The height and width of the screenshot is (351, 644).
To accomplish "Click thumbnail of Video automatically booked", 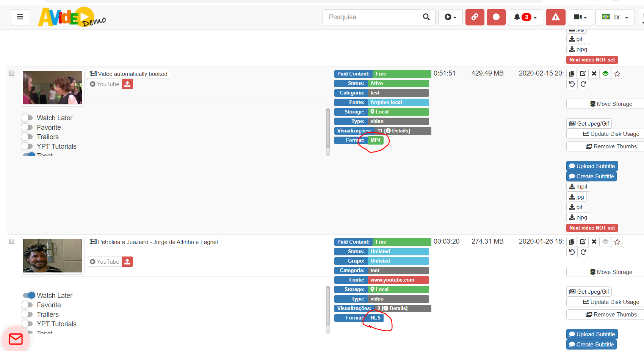I will pyautogui.click(x=53, y=88).
